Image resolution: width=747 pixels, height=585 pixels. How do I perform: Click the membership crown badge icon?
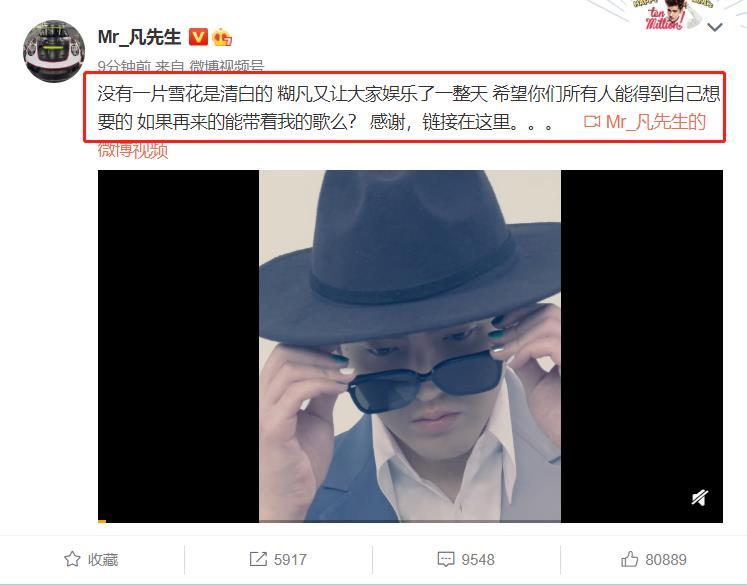pos(222,37)
